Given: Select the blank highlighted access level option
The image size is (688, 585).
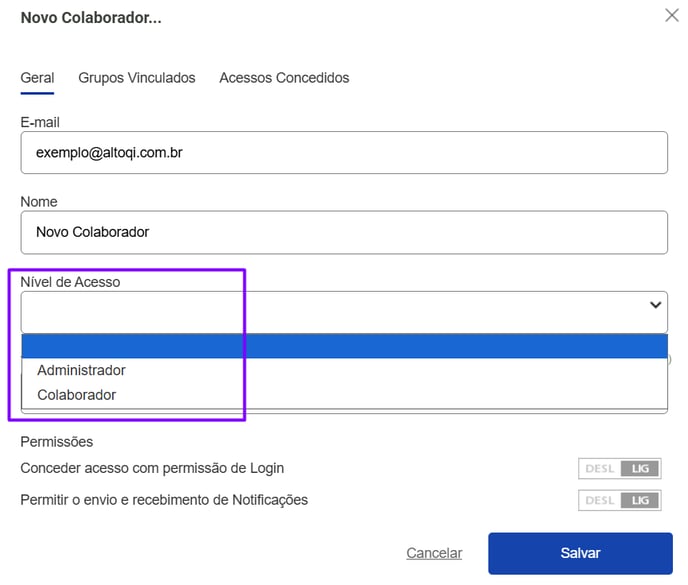Looking at the screenshot, I should coord(345,346).
